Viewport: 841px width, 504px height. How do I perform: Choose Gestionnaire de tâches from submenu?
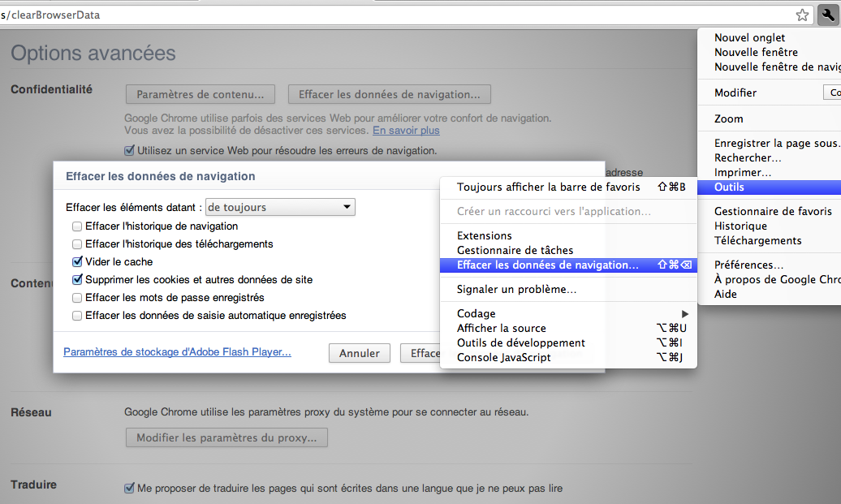pyautogui.click(x=515, y=251)
